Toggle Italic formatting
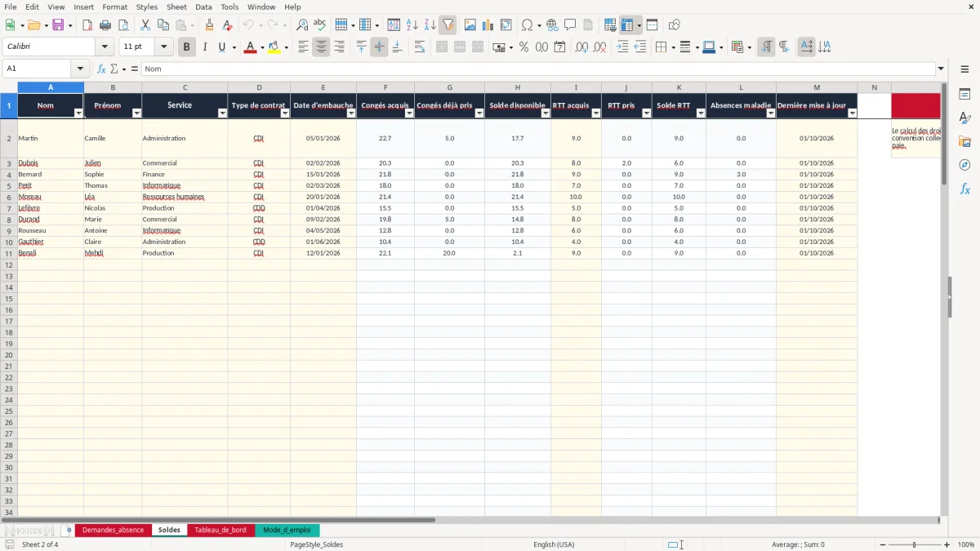 coord(204,47)
